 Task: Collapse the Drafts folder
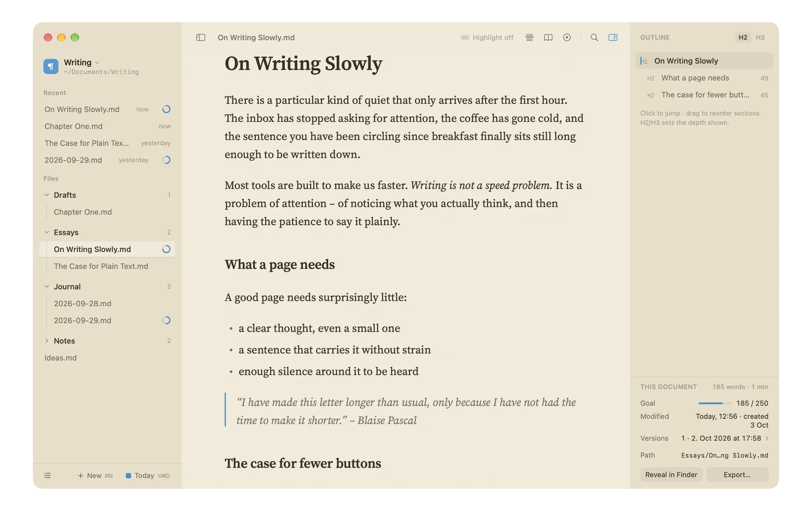coord(47,195)
